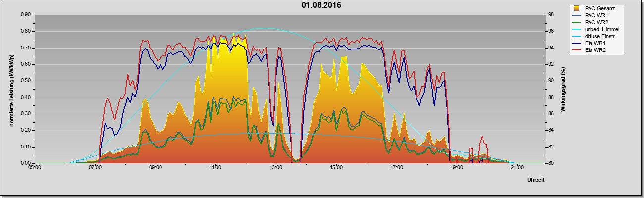The width and height of the screenshot is (644, 198).
Task: Click the 13:00 time axis label
Action: pyautogui.click(x=276, y=168)
